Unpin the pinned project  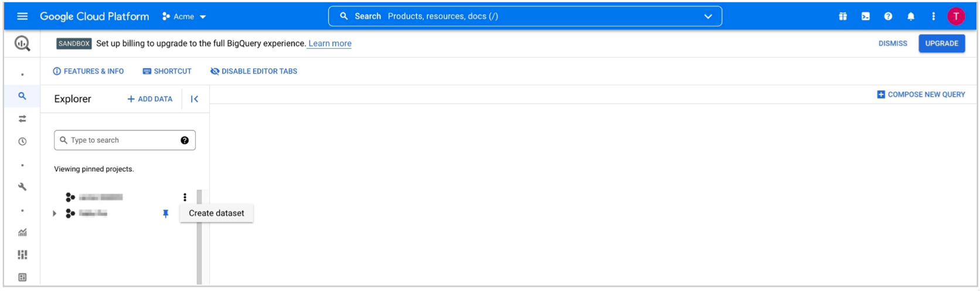pyautogui.click(x=165, y=214)
